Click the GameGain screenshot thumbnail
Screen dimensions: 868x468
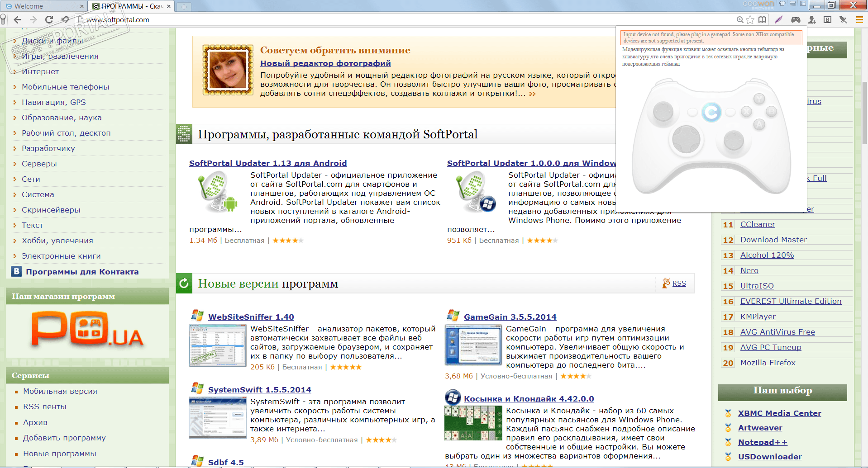pyautogui.click(x=473, y=345)
